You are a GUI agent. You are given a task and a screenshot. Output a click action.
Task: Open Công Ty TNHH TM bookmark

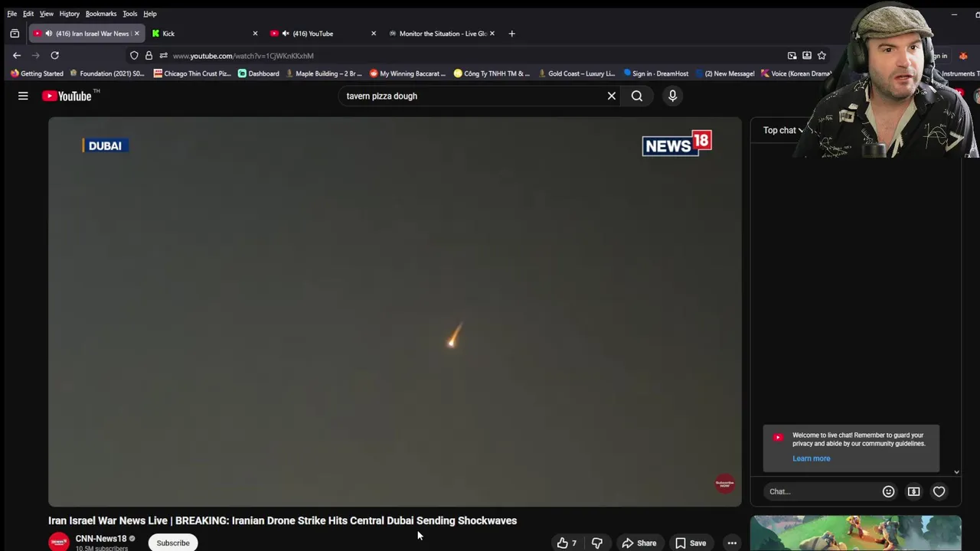tap(492, 73)
